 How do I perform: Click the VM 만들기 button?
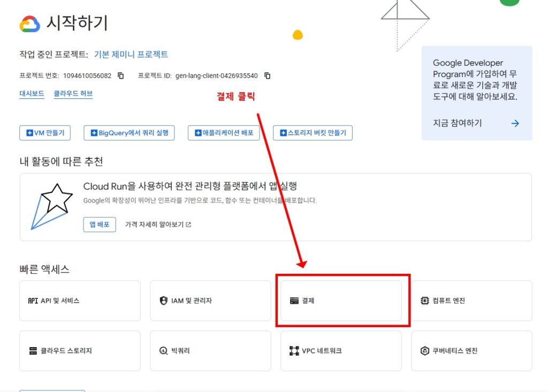45,133
